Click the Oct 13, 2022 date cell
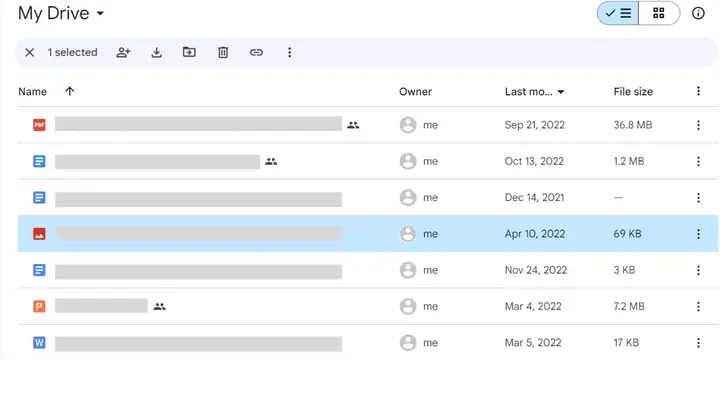The width and height of the screenshot is (720, 405). (x=534, y=161)
